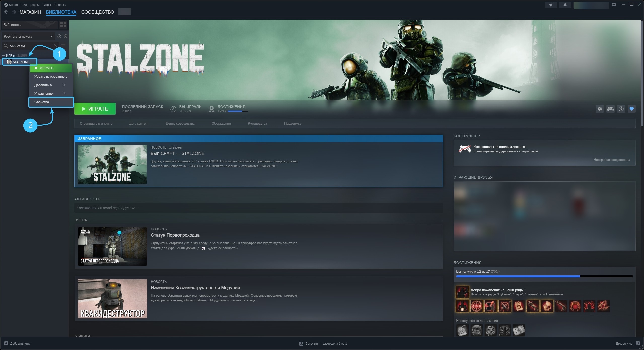Image resolution: width=644 pixels, height=350 pixels.
Task: Open the МАГАЗИН tab
Action: click(x=30, y=12)
